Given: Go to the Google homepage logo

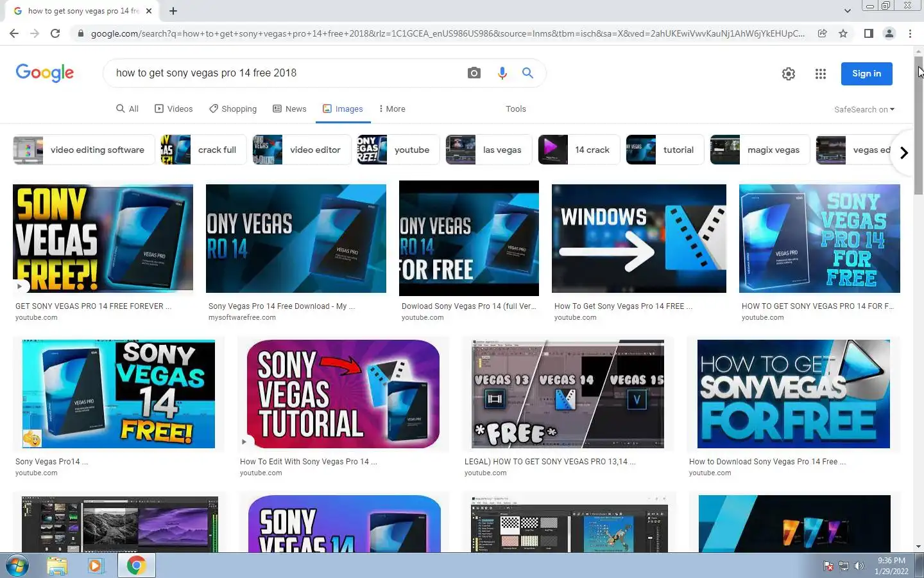Looking at the screenshot, I should [x=45, y=73].
